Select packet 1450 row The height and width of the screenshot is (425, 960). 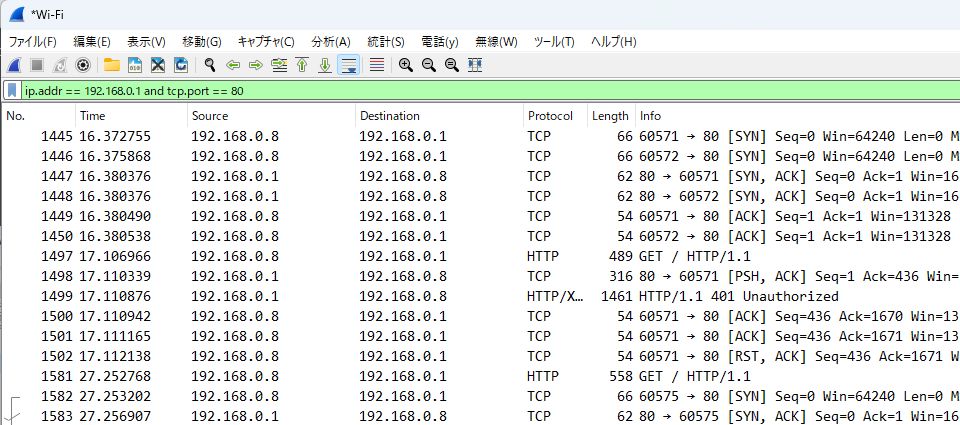tap(481, 236)
